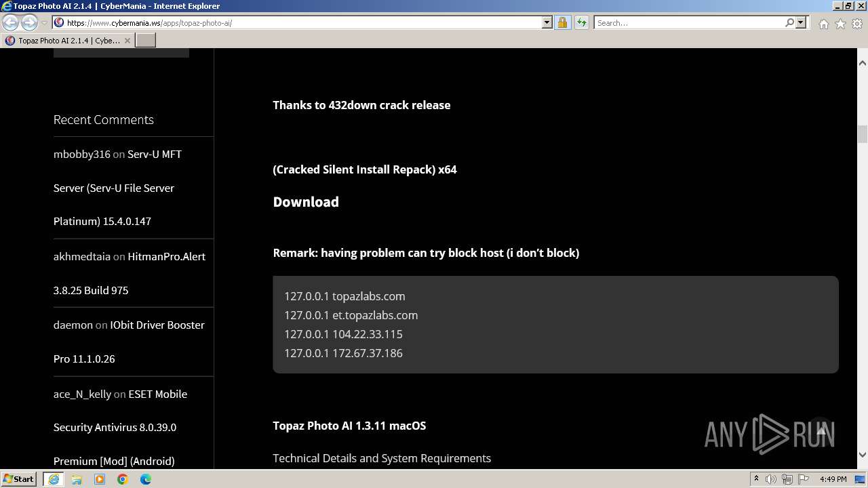Click inside the Search box
The image size is (868, 488).
point(689,22)
